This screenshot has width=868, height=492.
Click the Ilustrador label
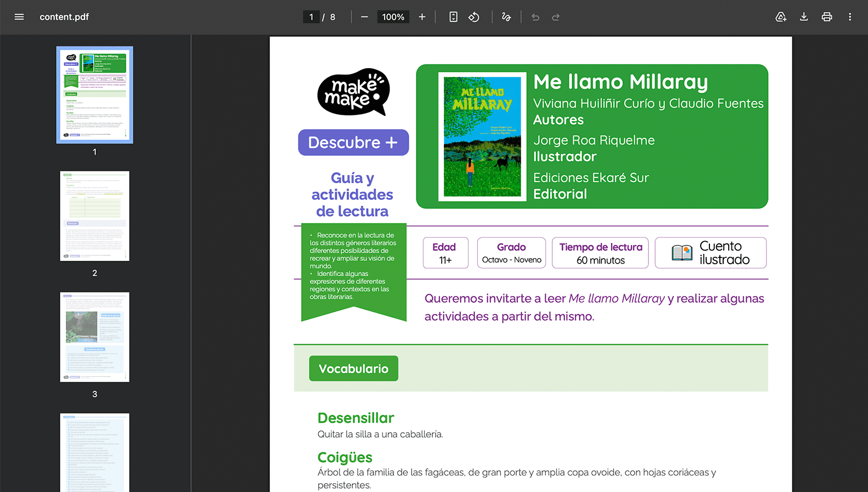point(565,157)
